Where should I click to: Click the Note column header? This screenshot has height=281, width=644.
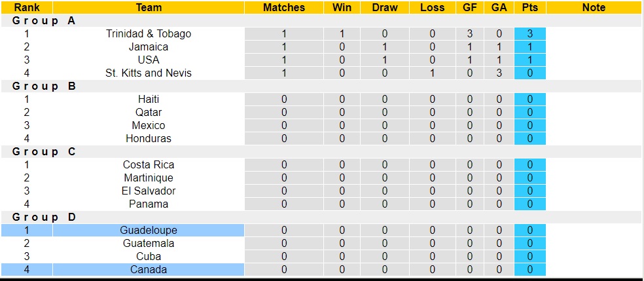[x=594, y=8]
